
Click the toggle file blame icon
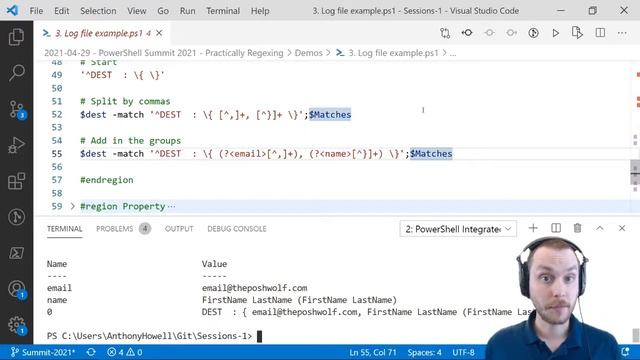click(533, 33)
